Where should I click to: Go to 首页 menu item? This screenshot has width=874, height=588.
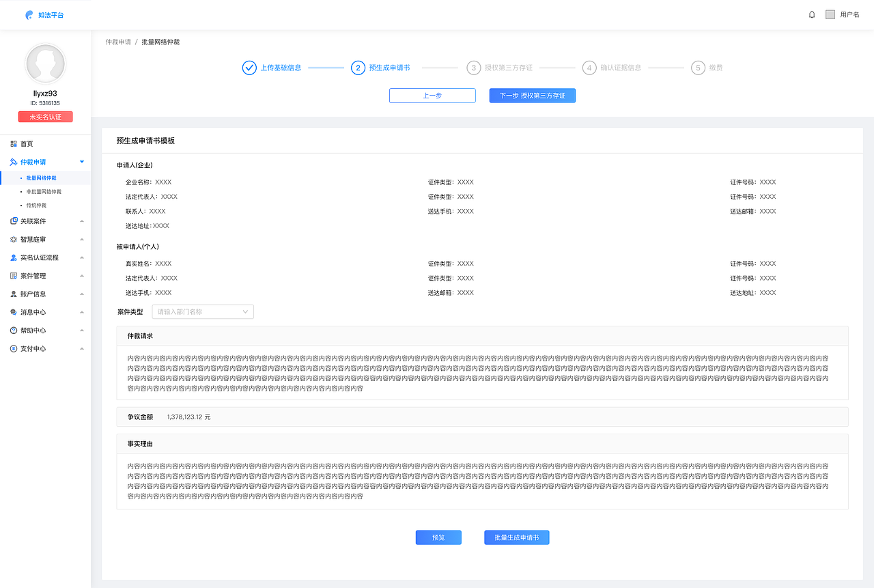[27, 143]
